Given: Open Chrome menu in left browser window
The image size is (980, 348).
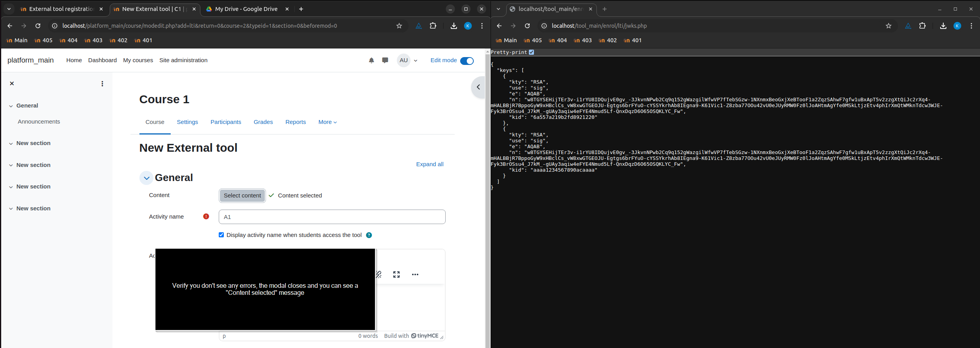Looking at the screenshot, I should point(482,26).
